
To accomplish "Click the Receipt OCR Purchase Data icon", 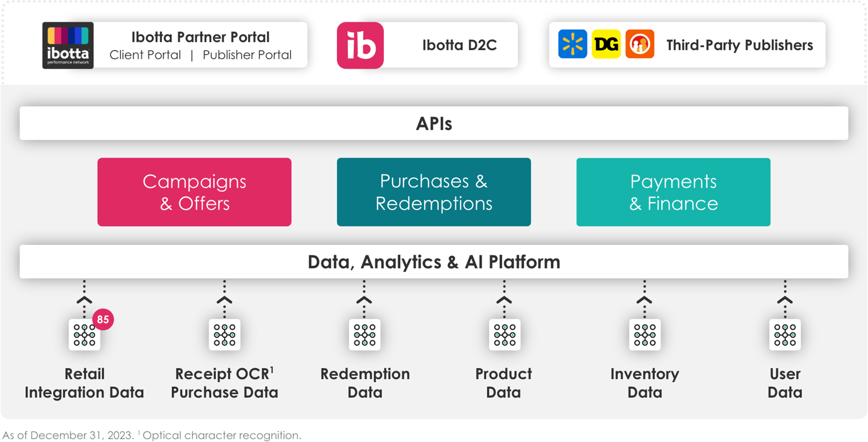I will (225, 335).
